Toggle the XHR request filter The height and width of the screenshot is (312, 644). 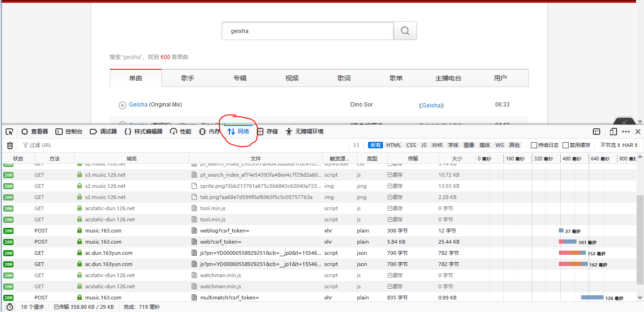(x=437, y=145)
